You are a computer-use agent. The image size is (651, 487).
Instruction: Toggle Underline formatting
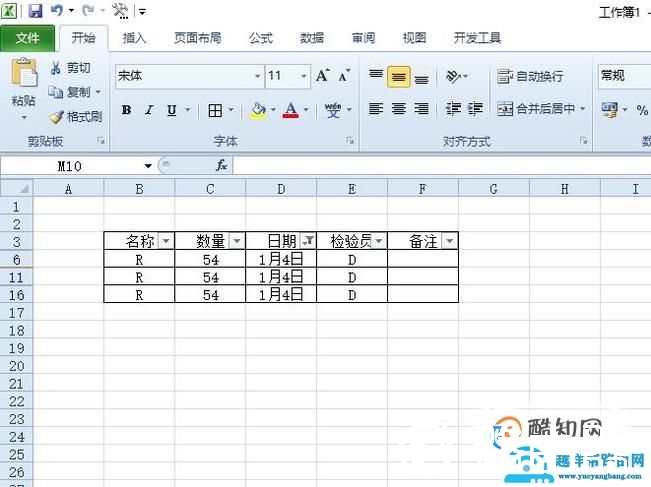172,110
